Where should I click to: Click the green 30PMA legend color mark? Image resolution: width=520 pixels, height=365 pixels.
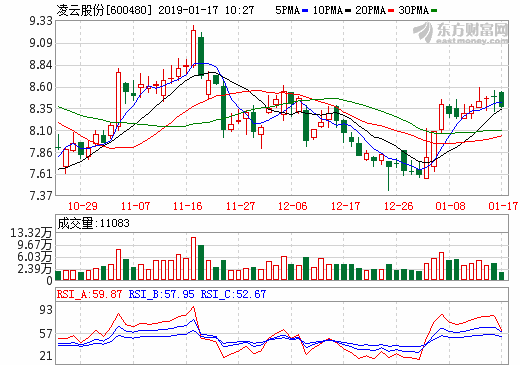(x=434, y=11)
